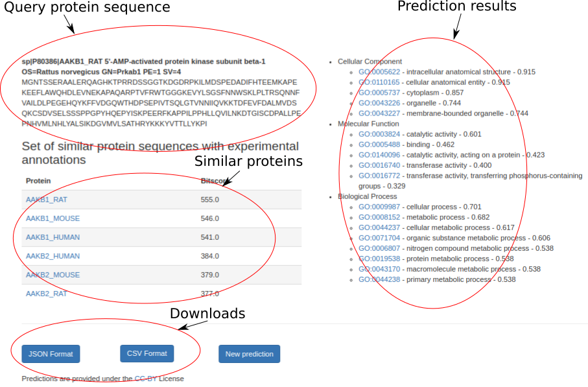Viewport: 588px width, 387px height.
Task: View AAKB2_MOUSE protein details
Action: [x=53, y=275]
